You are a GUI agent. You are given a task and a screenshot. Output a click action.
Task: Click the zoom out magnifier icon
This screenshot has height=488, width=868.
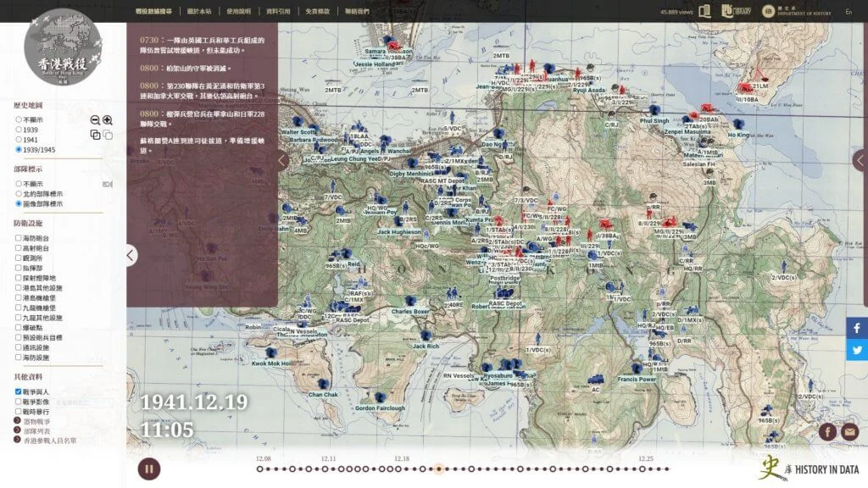[x=95, y=120]
